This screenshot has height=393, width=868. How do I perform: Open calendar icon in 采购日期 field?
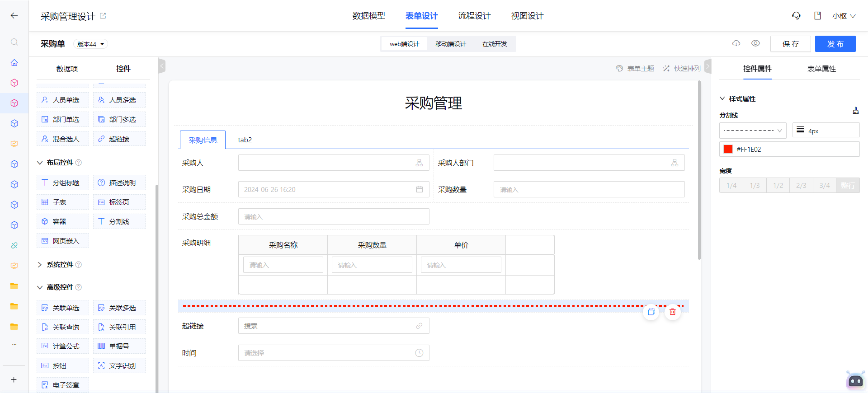pos(420,189)
